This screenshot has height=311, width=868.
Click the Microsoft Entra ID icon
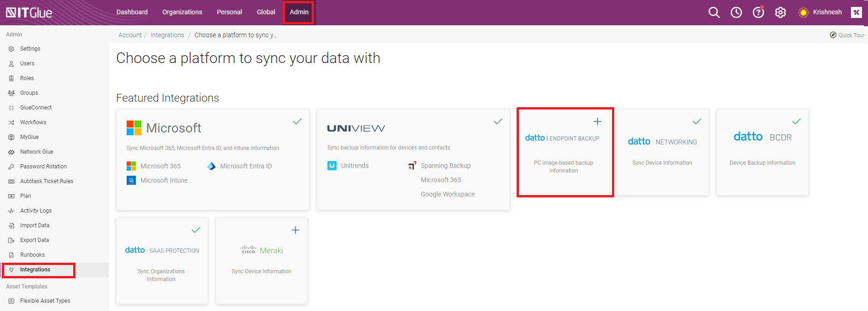click(211, 166)
